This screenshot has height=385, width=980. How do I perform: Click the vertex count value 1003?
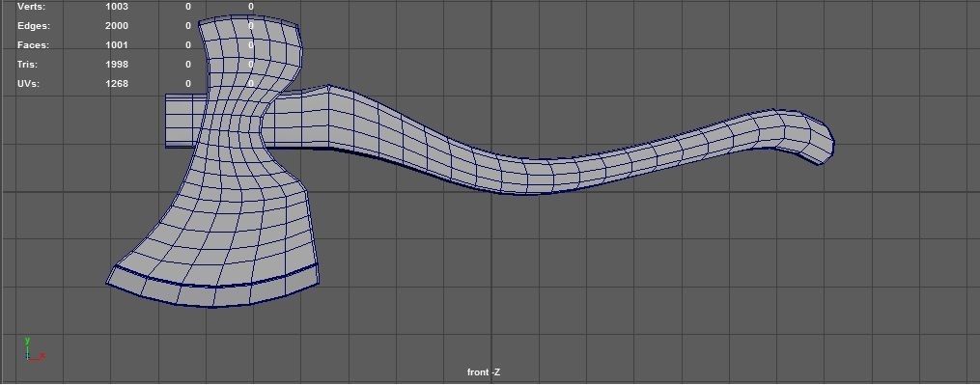pos(117,7)
